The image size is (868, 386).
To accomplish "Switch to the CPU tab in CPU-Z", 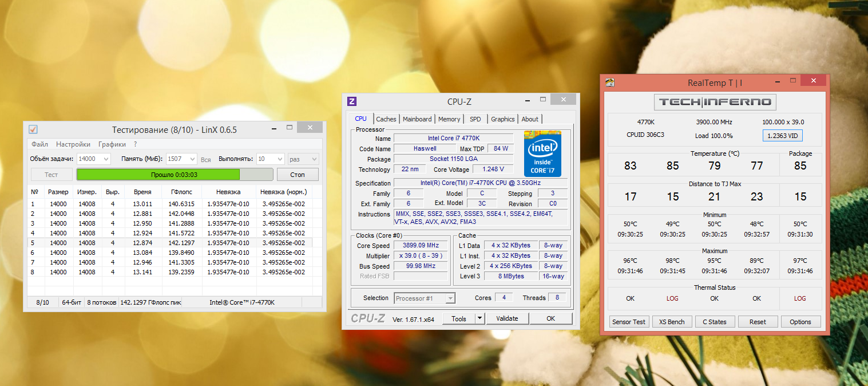I will click(x=360, y=119).
